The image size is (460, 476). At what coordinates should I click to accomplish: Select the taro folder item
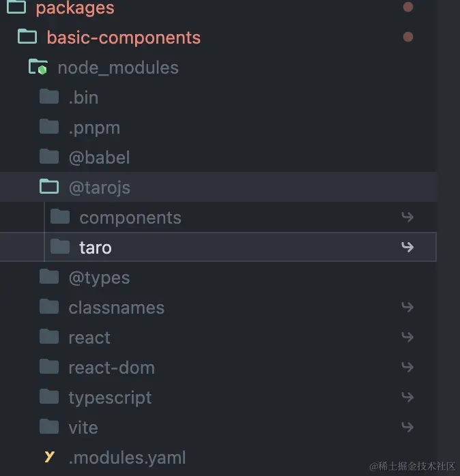coord(95,248)
